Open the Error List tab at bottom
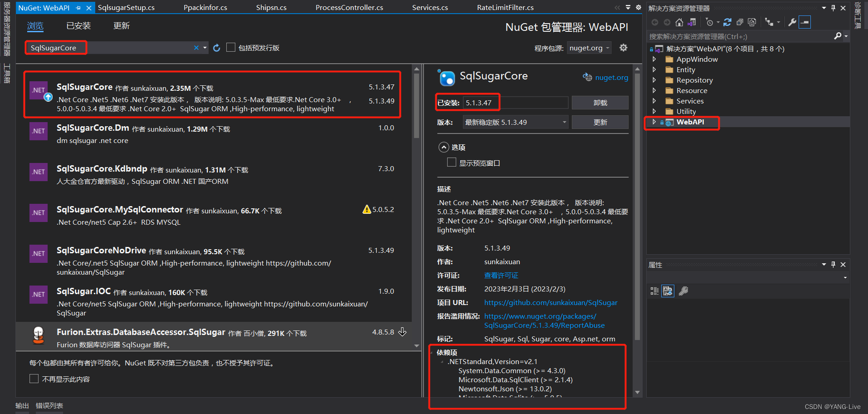This screenshot has height=414, width=868. 49,406
